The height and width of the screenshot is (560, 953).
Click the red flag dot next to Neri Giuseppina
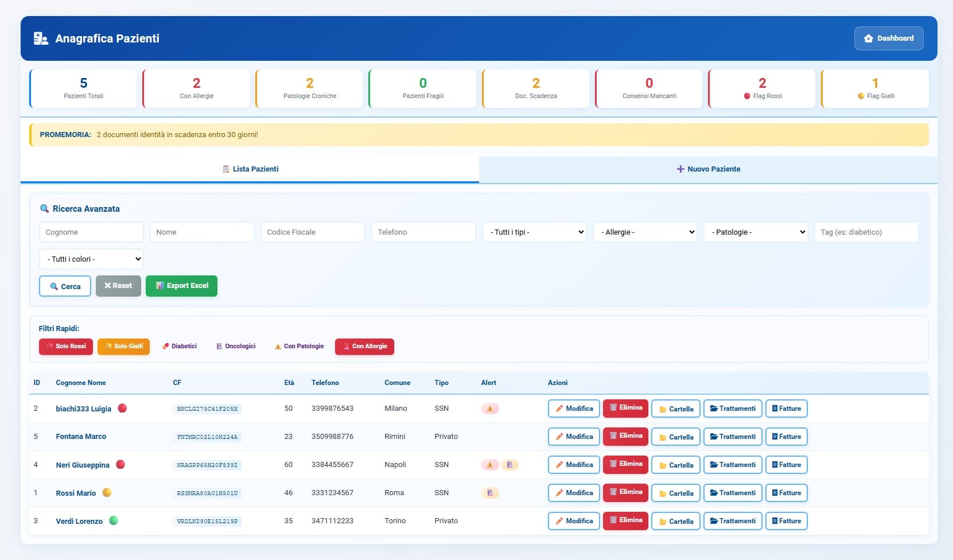tap(120, 465)
